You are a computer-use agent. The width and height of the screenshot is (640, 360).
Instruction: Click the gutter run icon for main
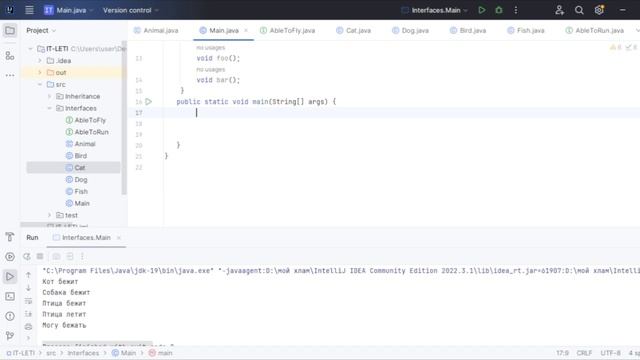click(x=149, y=102)
